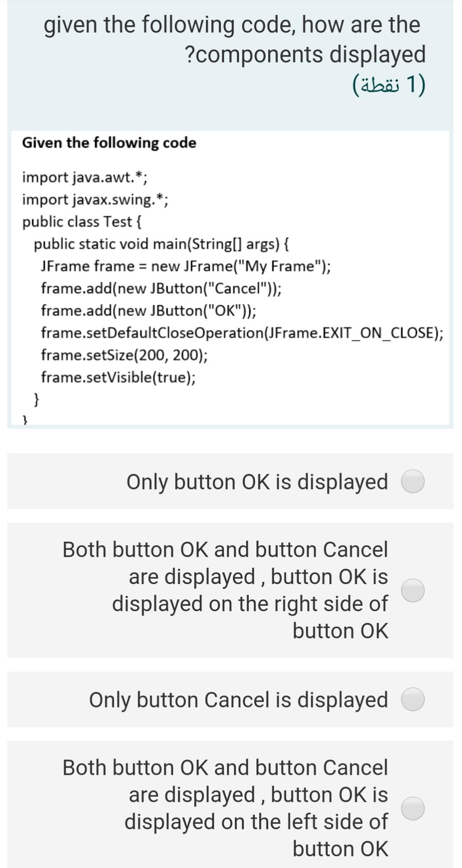Screen dimensions: 462x868
Task: Choose the option about OK displayed on right side
Action: pyautogui.click(x=412, y=590)
